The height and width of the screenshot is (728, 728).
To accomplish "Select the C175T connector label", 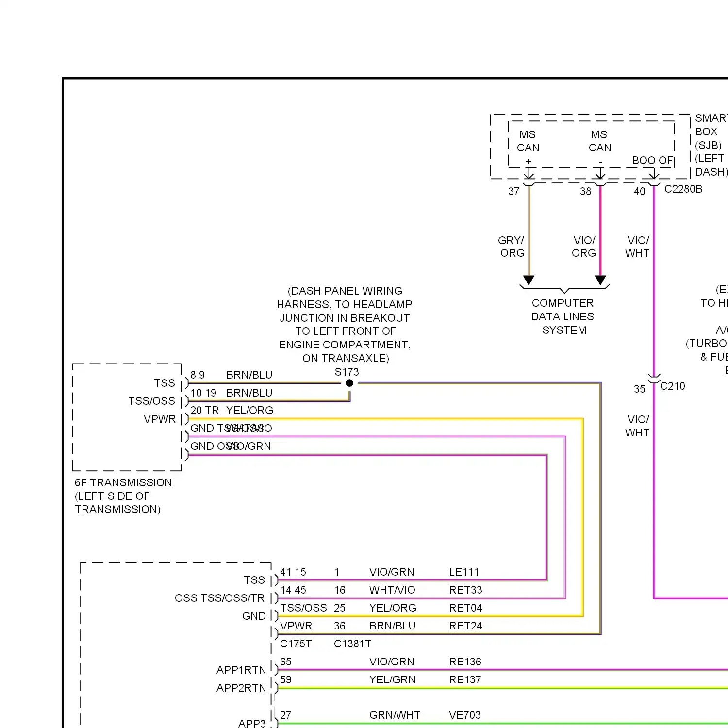I will point(296,644).
